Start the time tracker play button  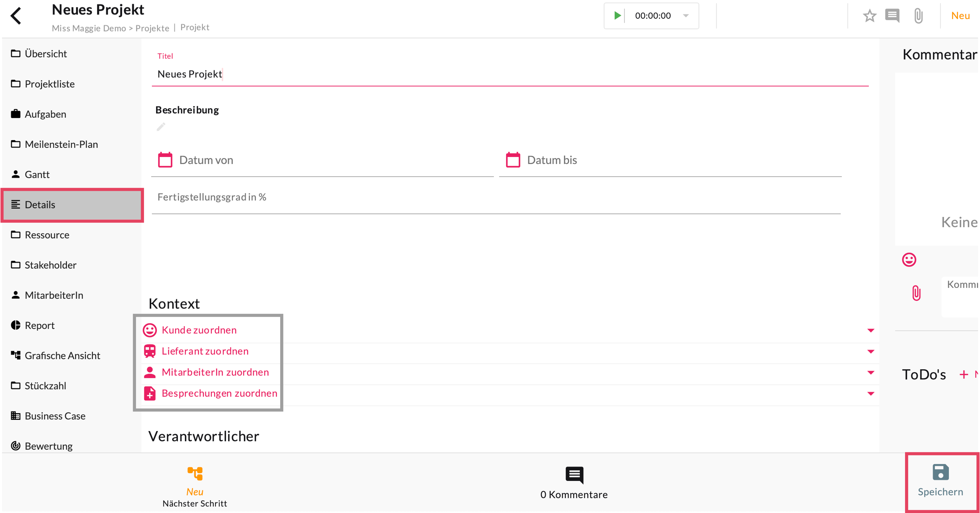pyautogui.click(x=617, y=16)
